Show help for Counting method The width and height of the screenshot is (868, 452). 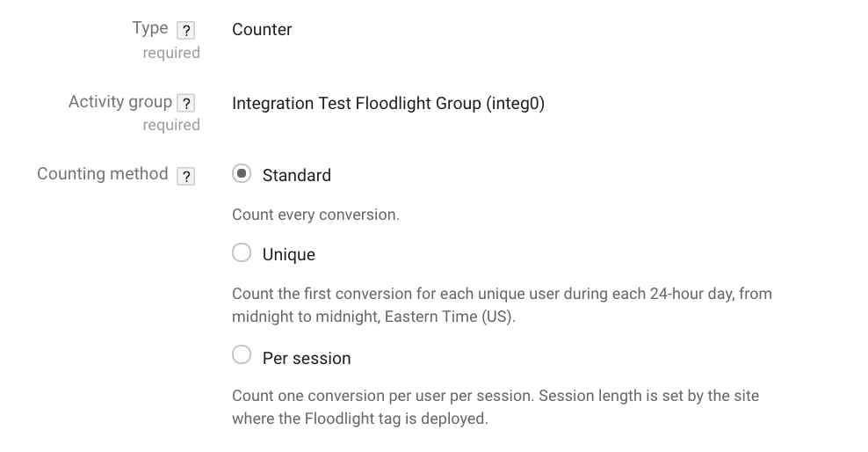(x=186, y=176)
